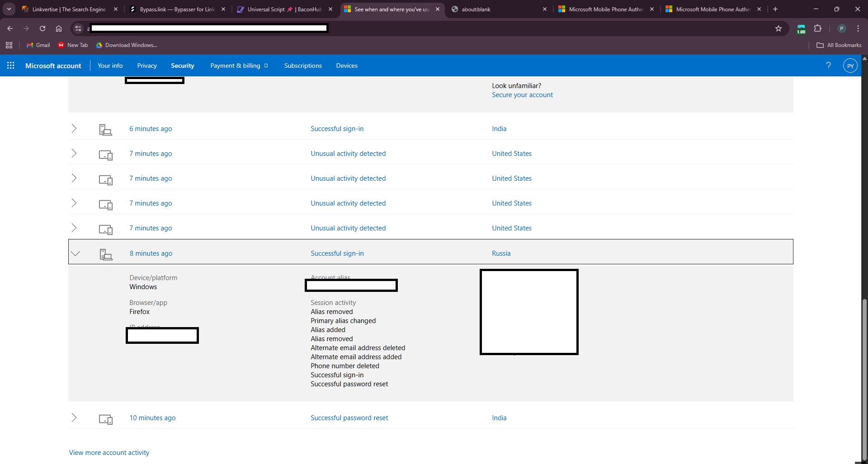Click the device icon on the Russia sign-in row
868x464 pixels.
[106, 254]
